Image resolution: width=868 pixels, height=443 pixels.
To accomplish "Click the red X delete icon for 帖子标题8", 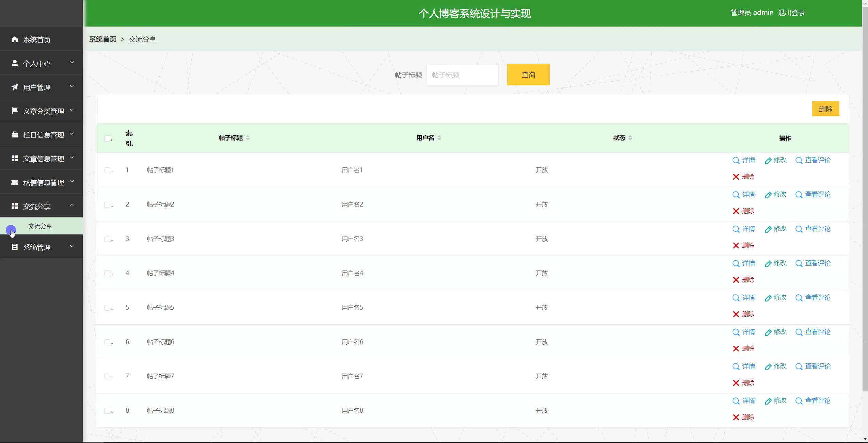I will [736, 417].
